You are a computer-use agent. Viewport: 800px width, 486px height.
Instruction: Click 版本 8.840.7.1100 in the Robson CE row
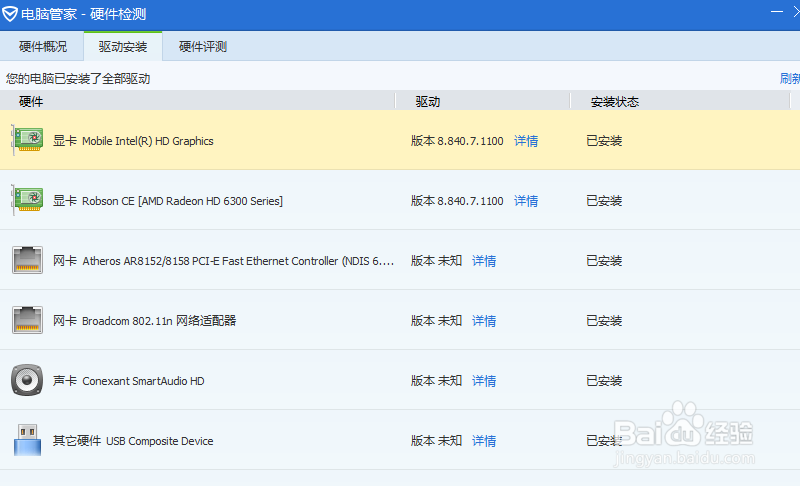457,201
